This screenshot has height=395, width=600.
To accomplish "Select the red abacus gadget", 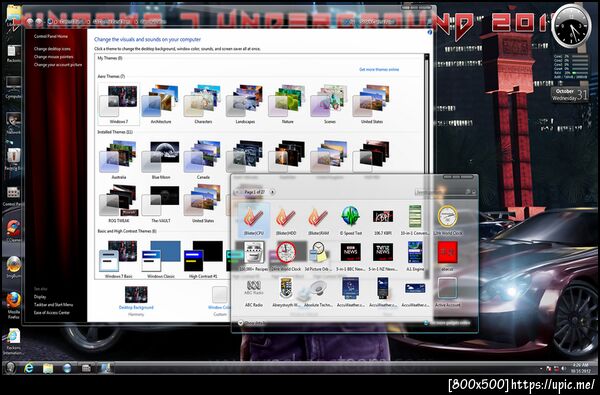I will point(447,256).
